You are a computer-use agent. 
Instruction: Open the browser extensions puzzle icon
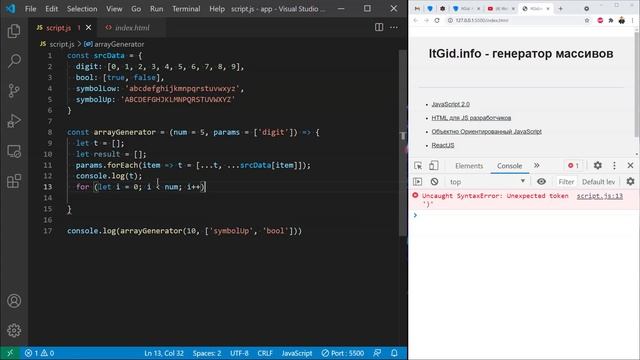click(x=611, y=20)
